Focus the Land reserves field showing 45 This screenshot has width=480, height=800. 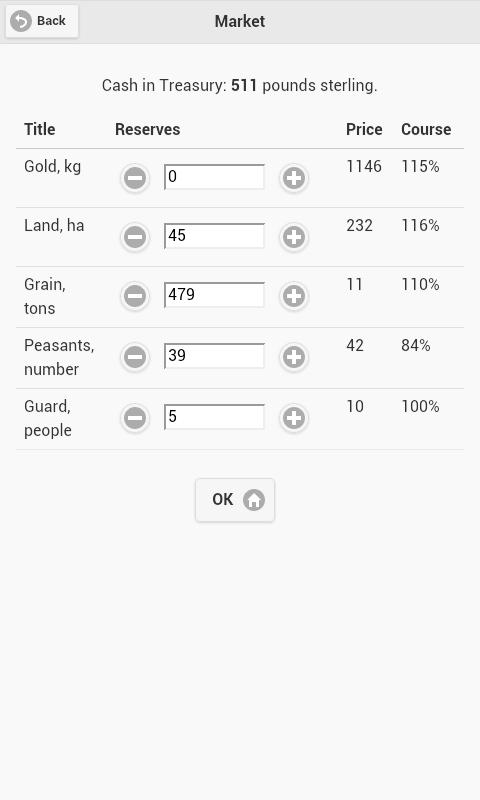pos(214,236)
